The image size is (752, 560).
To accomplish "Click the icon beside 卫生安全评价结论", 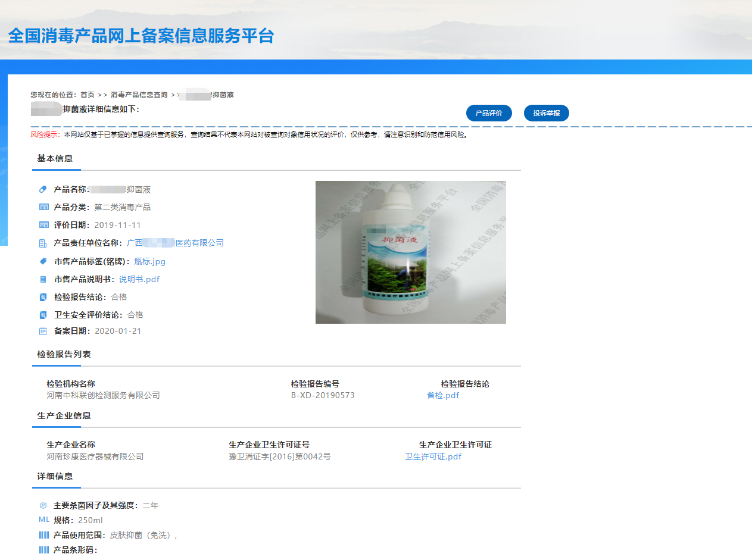I will click(x=43, y=315).
